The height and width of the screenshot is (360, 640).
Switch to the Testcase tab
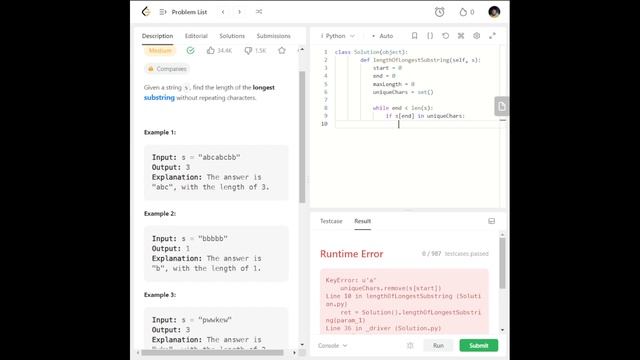pos(331,221)
